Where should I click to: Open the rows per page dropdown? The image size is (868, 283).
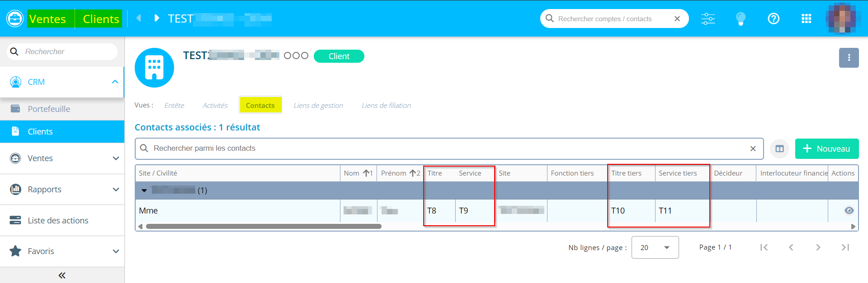655,247
